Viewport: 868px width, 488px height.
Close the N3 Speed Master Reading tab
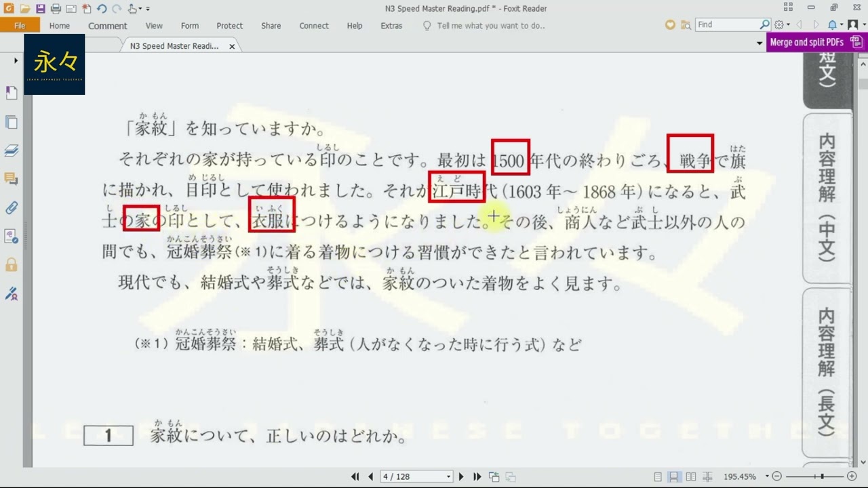click(x=232, y=47)
